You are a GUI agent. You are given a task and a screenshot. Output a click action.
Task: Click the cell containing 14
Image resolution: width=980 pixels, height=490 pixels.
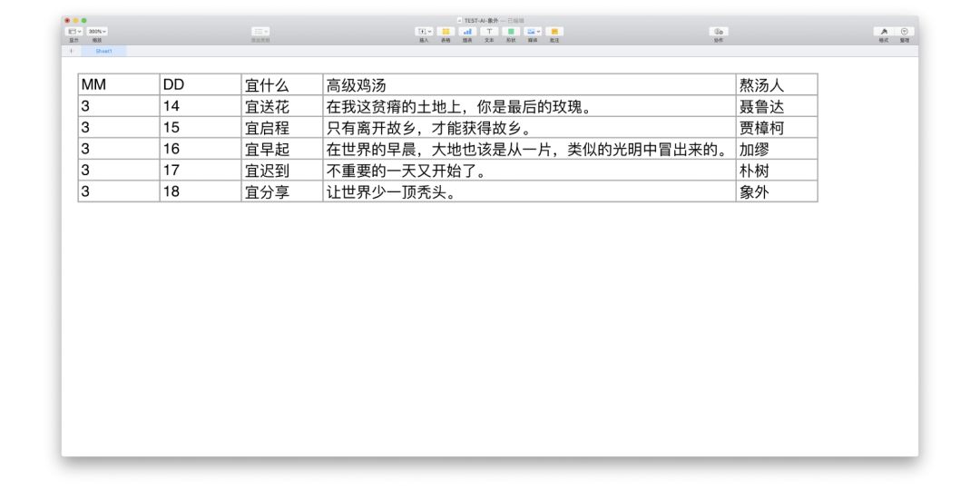[201, 106]
